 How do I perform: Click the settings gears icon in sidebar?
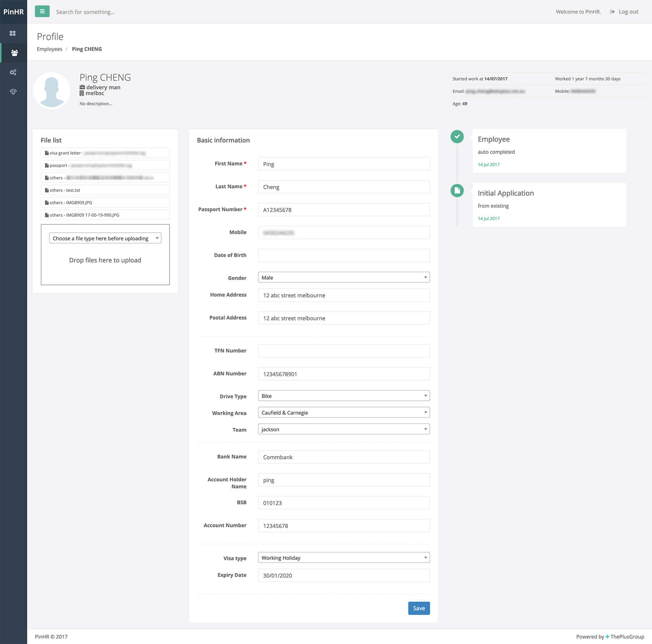pyautogui.click(x=14, y=72)
